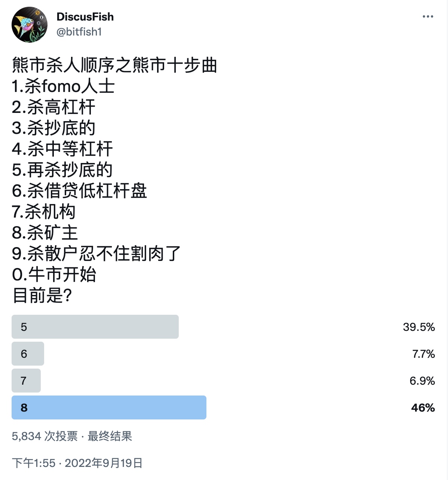
Task: Select poll option 5 bar
Action: 95,327
